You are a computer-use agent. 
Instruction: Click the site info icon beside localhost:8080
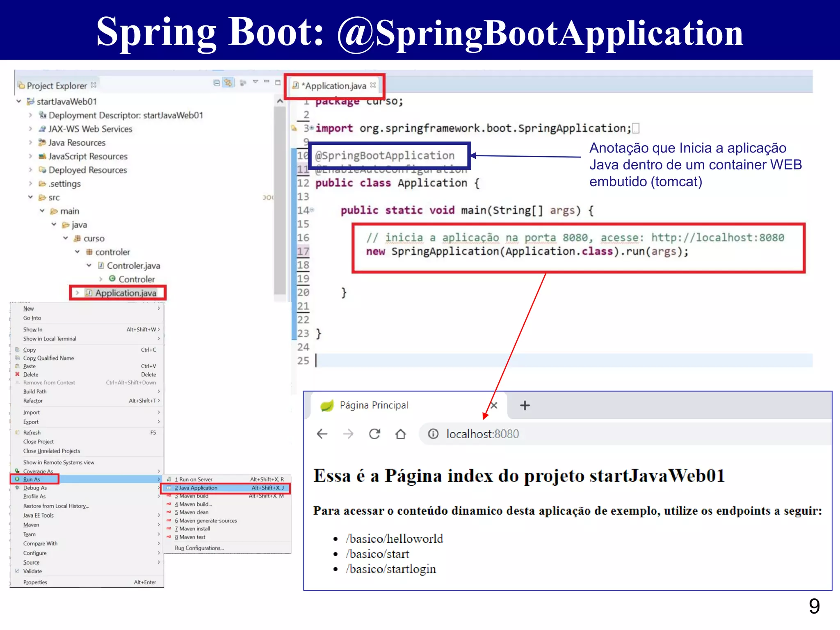(x=433, y=434)
